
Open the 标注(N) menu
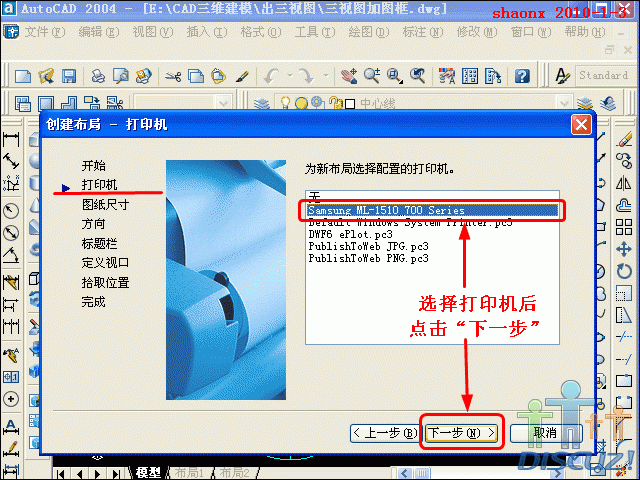click(x=423, y=32)
